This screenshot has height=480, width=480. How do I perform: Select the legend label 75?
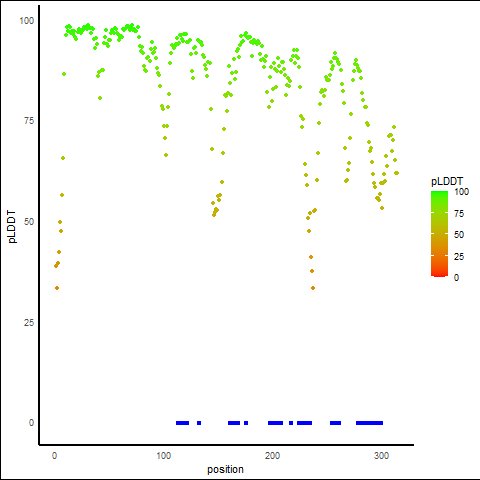coord(459,214)
